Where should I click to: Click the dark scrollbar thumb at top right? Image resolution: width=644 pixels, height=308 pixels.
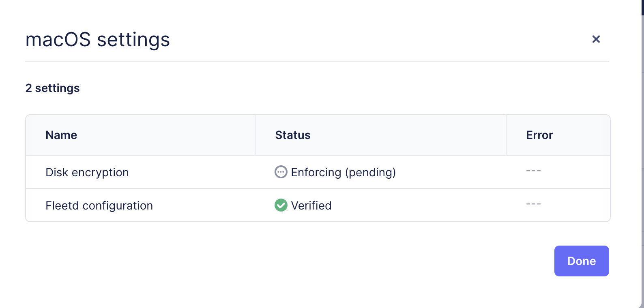pos(642,7)
